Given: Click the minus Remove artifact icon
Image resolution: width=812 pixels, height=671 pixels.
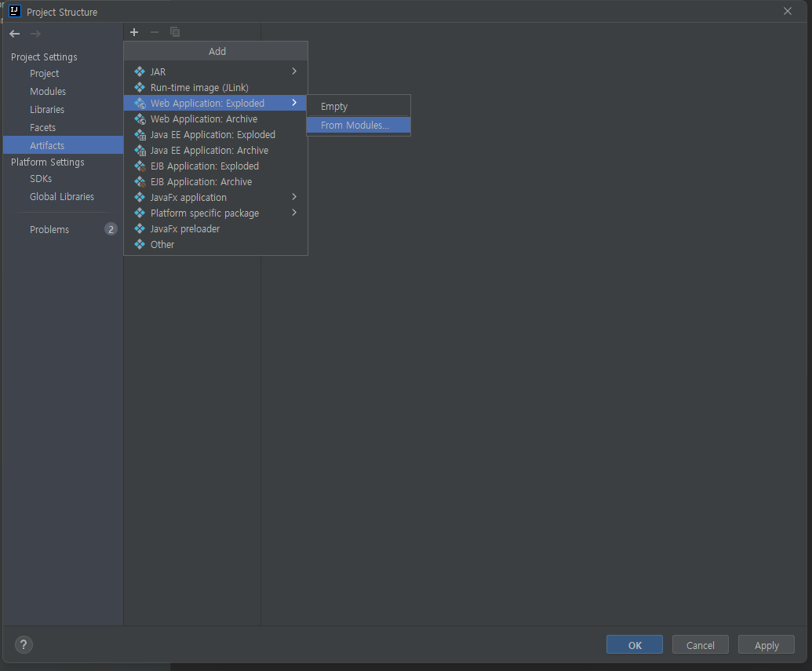Looking at the screenshot, I should click(155, 32).
